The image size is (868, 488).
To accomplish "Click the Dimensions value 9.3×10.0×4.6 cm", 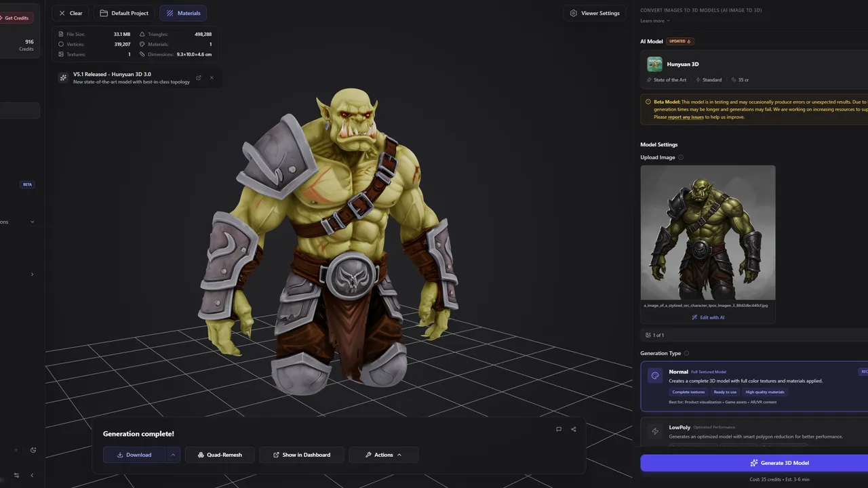I will (x=194, y=54).
